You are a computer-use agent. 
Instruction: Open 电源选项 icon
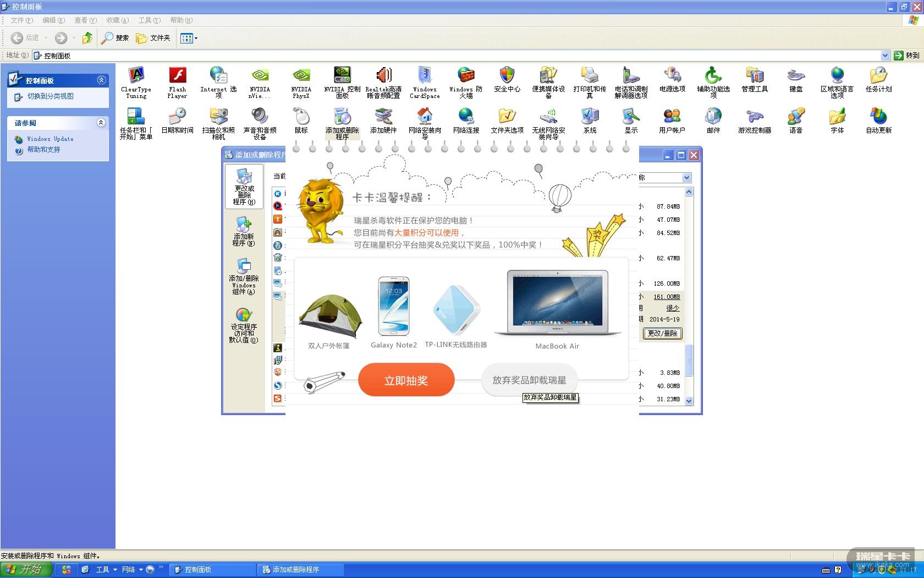(x=672, y=79)
